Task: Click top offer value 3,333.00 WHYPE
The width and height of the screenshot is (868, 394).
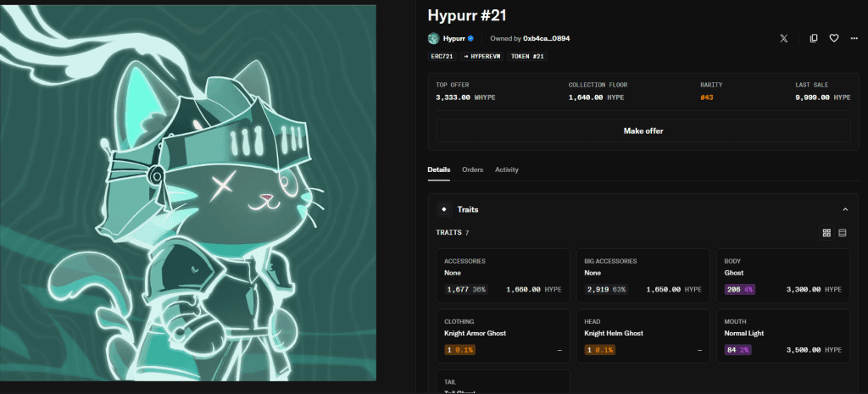Action: point(465,97)
